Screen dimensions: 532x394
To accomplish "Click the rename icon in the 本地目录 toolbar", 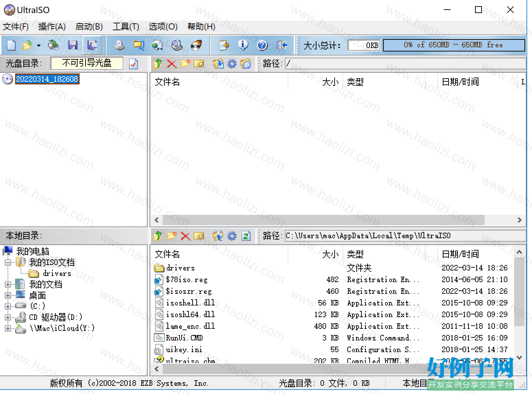I will (199, 236).
